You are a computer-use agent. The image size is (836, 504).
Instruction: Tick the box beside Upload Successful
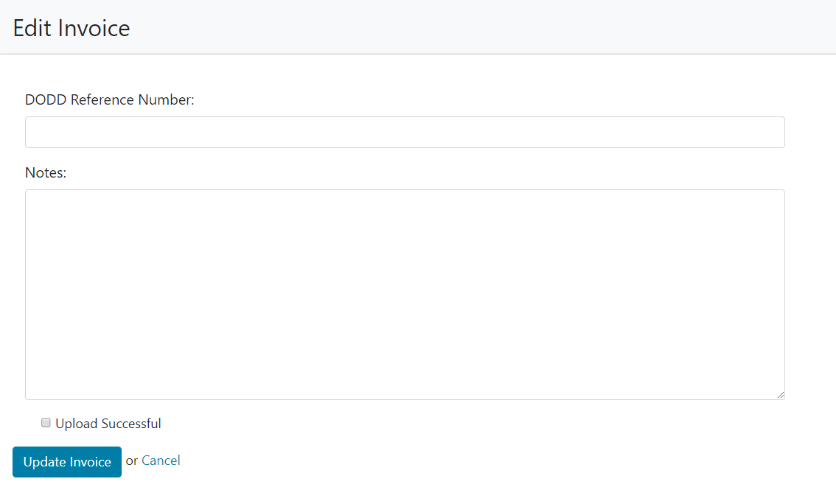click(46, 423)
